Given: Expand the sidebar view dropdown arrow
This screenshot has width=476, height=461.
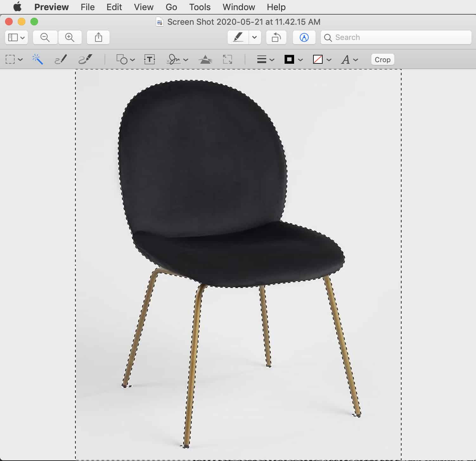Looking at the screenshot, I should pyautogui.click(x=23, y=38).
